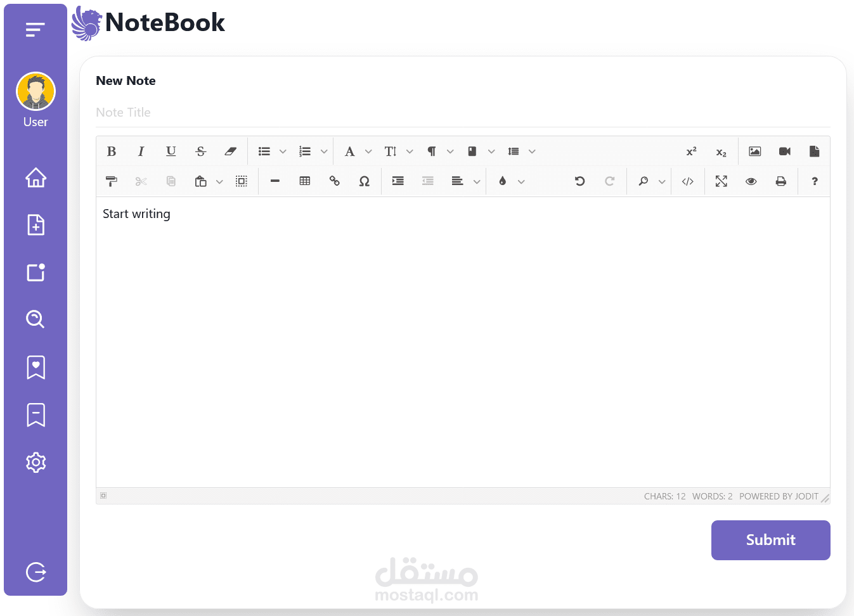
Task: Click the copy icon in the toolbar
Action: [x=171, y=181]
